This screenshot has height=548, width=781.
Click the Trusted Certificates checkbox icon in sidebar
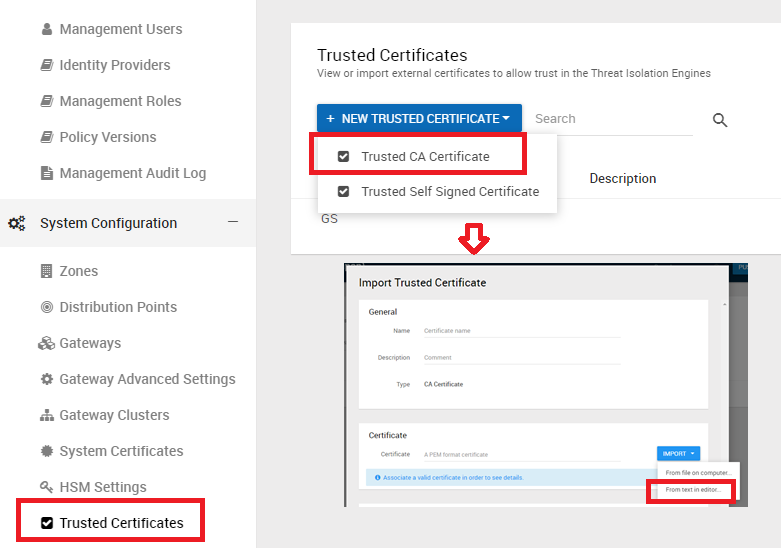coord(46,523)
